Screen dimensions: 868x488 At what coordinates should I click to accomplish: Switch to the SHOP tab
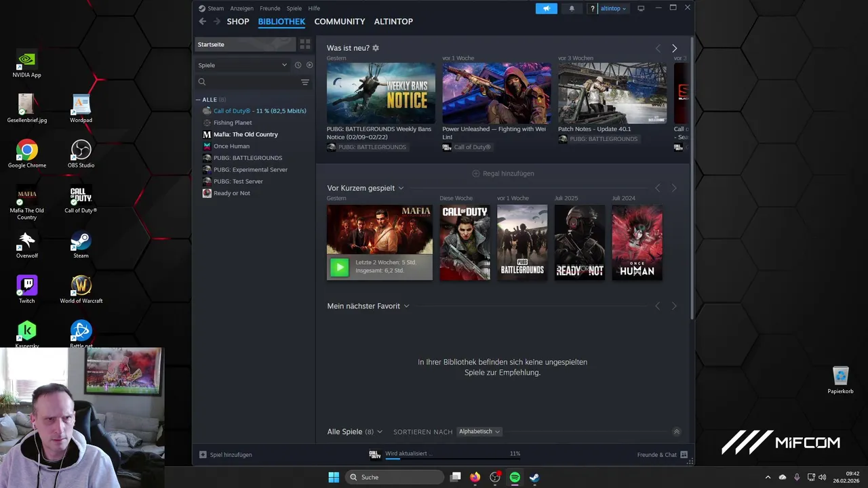[x=238, y=22]
